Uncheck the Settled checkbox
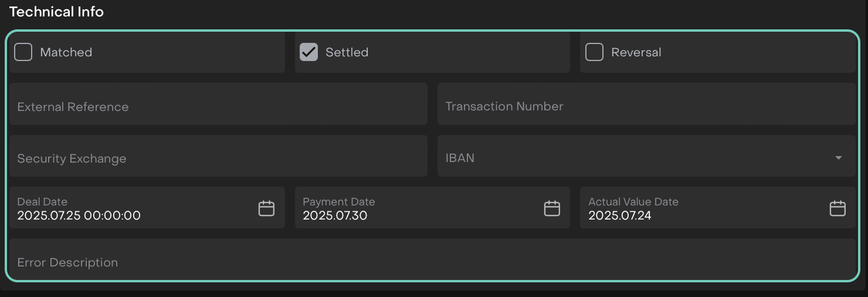 [308, 52]
